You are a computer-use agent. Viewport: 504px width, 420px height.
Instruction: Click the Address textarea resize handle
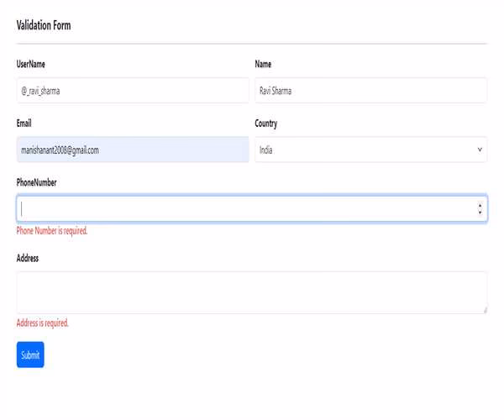click(484, 310)
